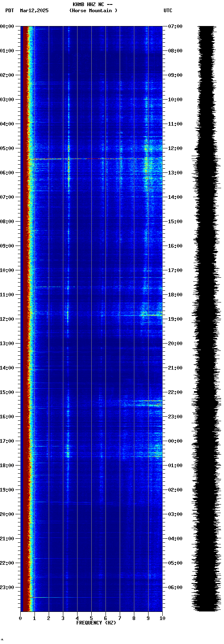This screenshot has height=644, width=224.
Task: Click the '9' frequency axis tick label
Action: pyautogui.click(x=148, y=618)
